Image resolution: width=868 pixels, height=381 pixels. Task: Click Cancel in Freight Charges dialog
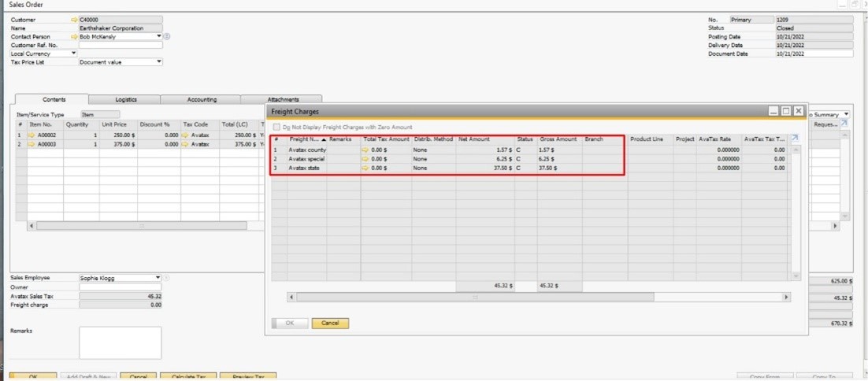[x=331, y=323]
